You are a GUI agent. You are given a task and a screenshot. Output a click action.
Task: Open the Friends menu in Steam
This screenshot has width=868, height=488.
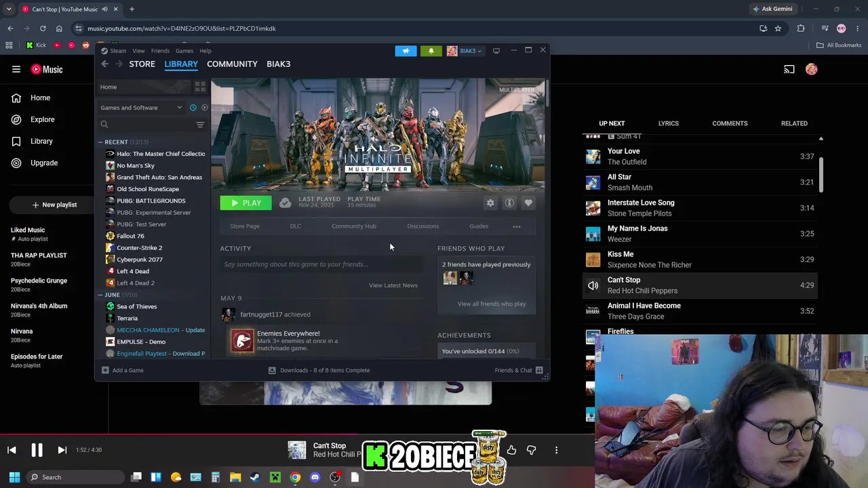pos(160,51)
